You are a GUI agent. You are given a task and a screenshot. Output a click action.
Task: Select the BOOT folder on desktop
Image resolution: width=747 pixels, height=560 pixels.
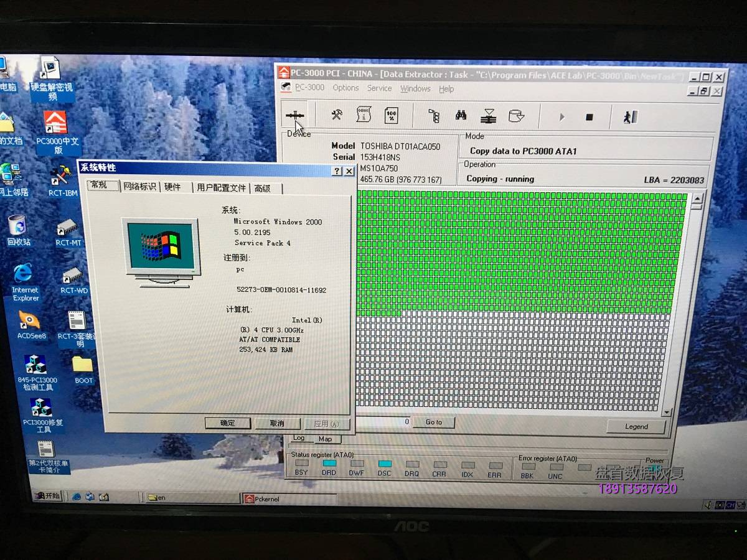(x=83, y=369)
